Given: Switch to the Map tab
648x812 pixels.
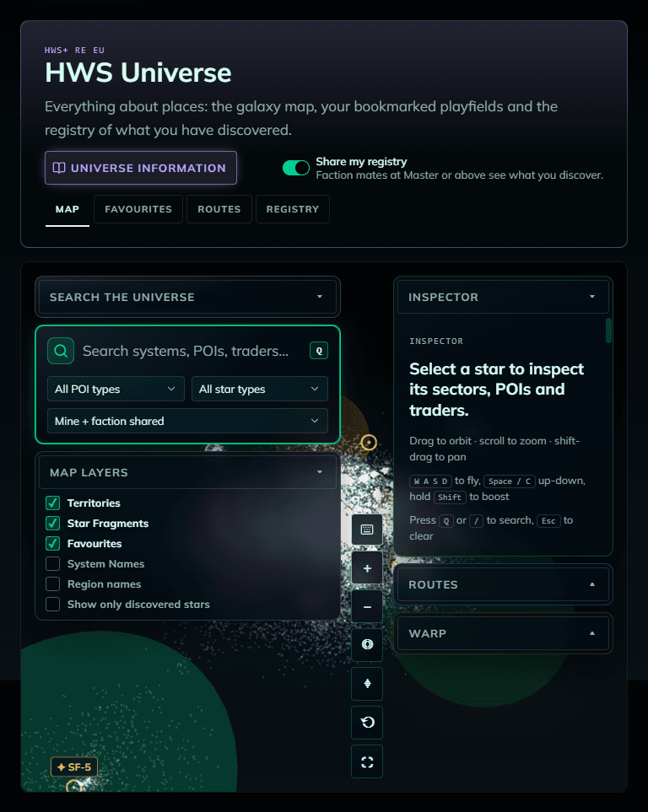Looking at the screenshot, I should pyautogui.click(x=67, y=209).
